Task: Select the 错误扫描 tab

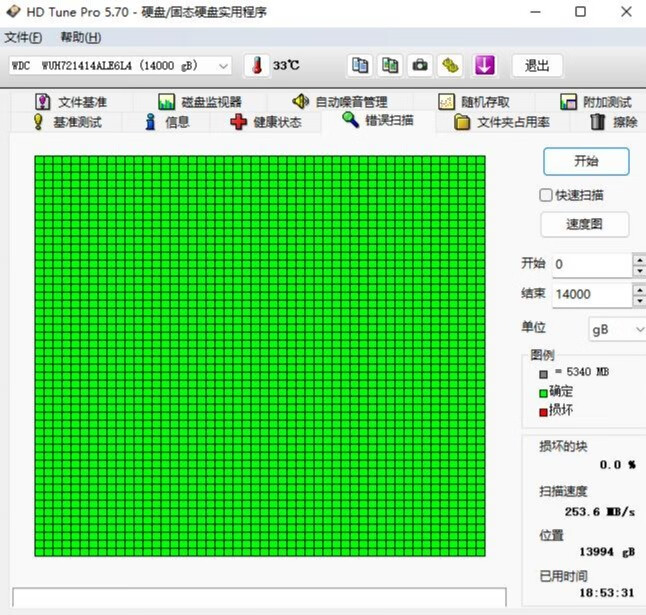Action: click(378, 120)
